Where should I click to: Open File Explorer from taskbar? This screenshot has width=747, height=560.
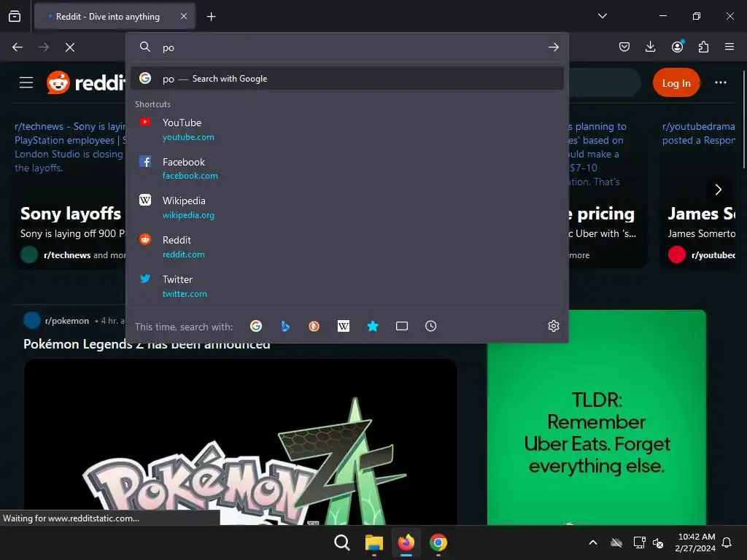(374, 542)
